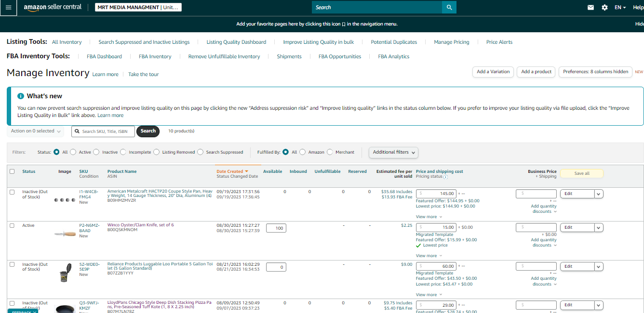Select Status Incomplete radio button
The height and width of the screenshot is (313, 644).
tap(123, 152)
